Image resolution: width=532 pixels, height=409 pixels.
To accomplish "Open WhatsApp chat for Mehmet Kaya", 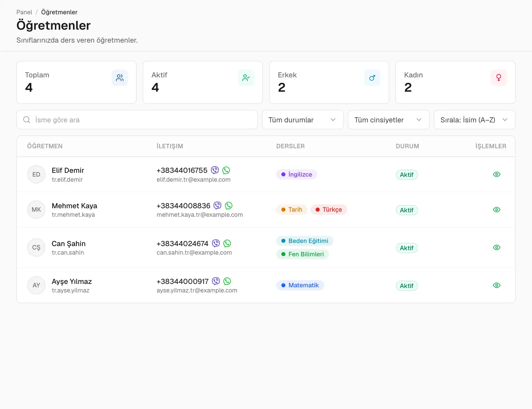I will 229,206.
